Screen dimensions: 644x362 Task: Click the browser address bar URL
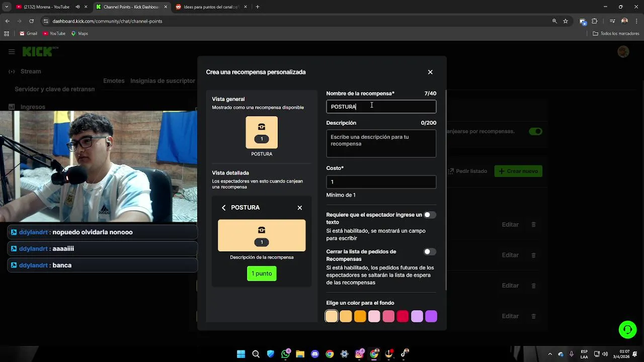click(x=107, y=21)
